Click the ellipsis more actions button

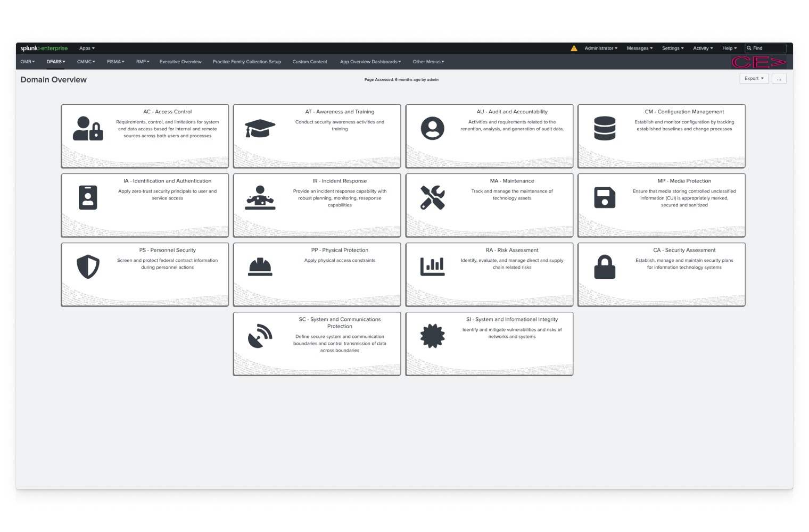(779, 79)
